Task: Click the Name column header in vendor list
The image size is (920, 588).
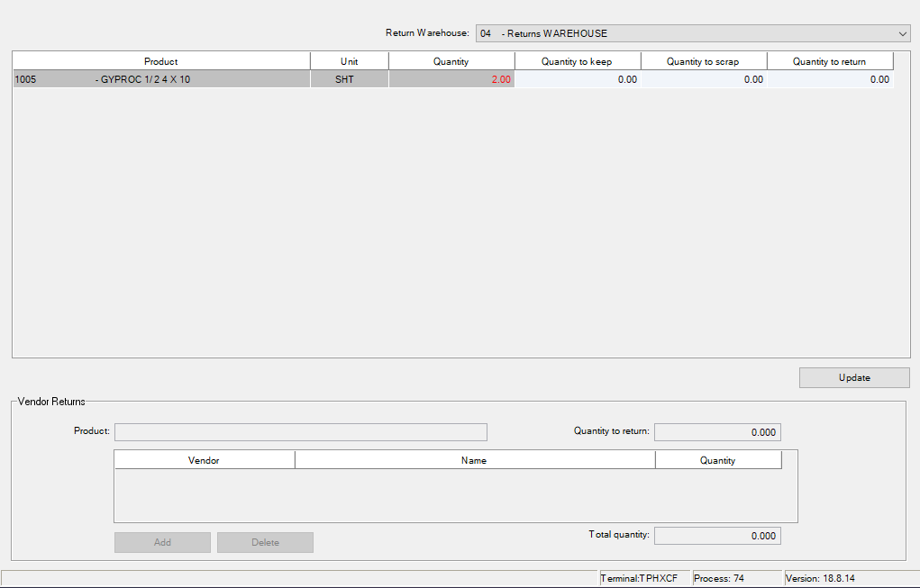Action: click(474, 460)
